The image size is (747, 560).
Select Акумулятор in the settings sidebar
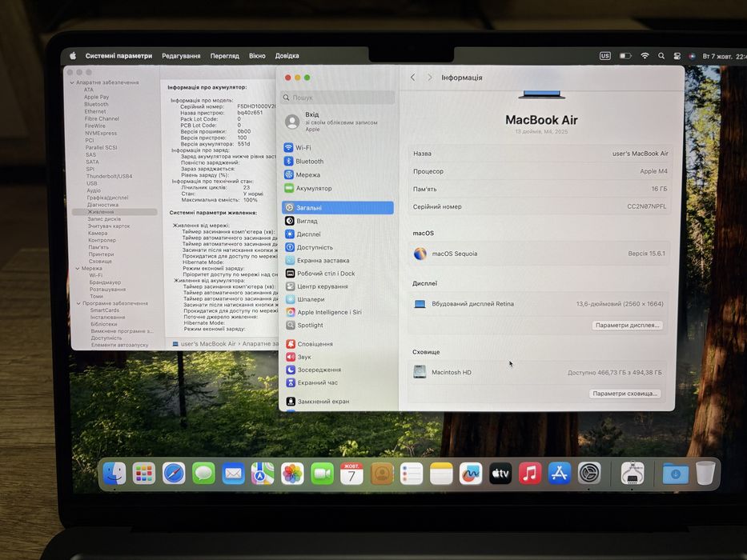337,188
